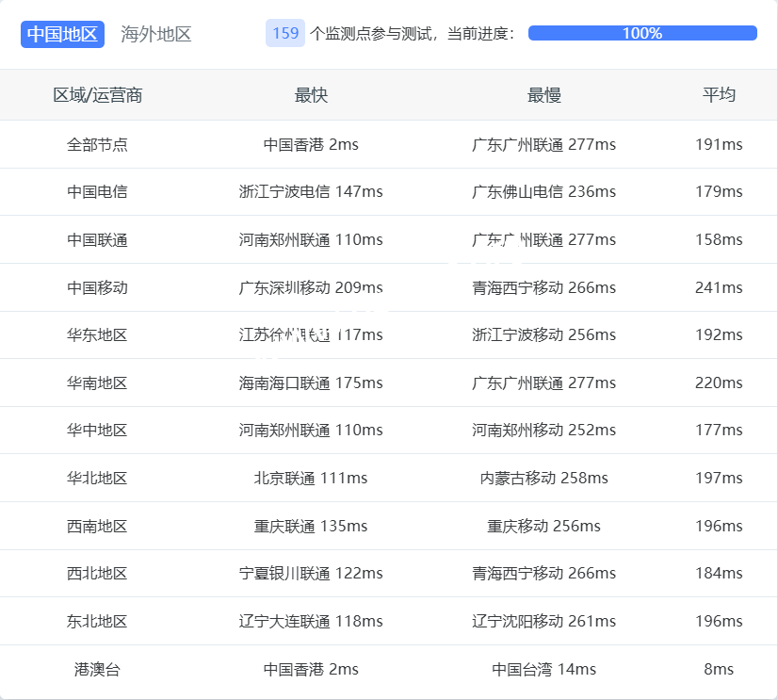Click the 辽宁大连联通 118ms cell
The width and height of the screenshot is (778, 700).
(311, 622)
